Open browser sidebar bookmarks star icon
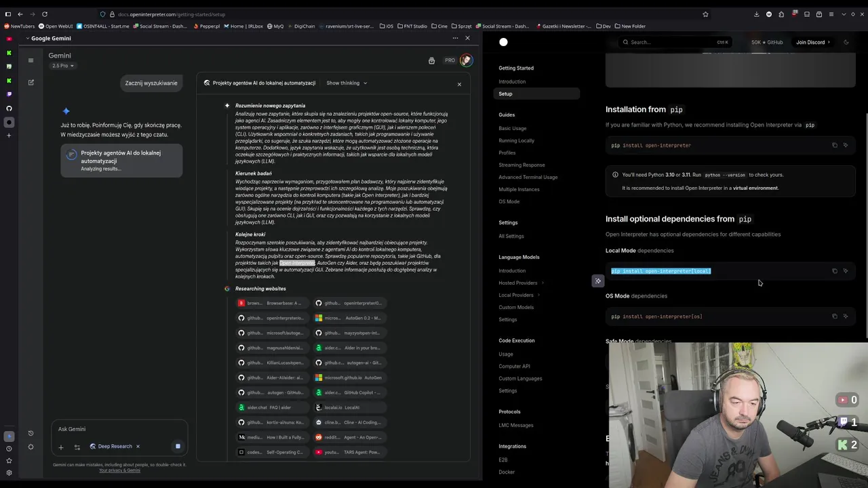868x488 pixels. tap(9, 460)
